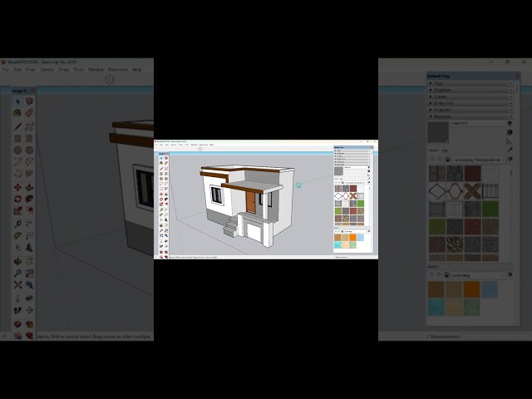Screen dimensions: 532x399
Task: Select the Zoom magnifier tool in blurred backdrop
Action: (17, 273)
